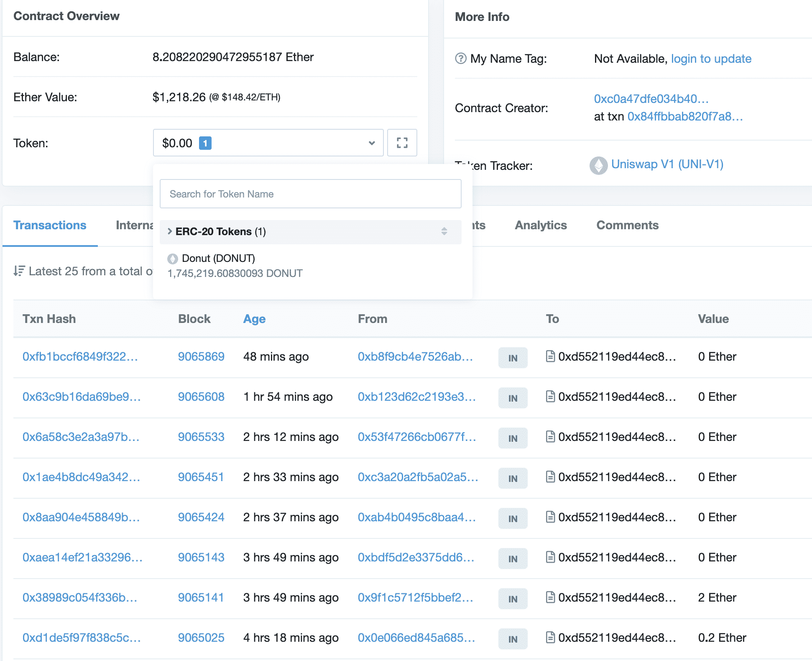Click contract icon in block 9065451 row
Screen dimensions: 812x661
[550, 477]
